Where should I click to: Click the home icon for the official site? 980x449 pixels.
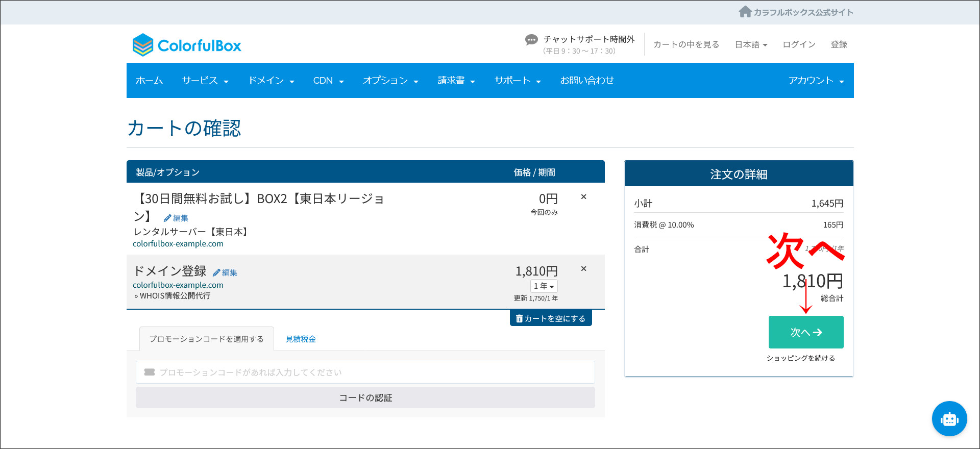pyautogui.click(x=745, y=12)
